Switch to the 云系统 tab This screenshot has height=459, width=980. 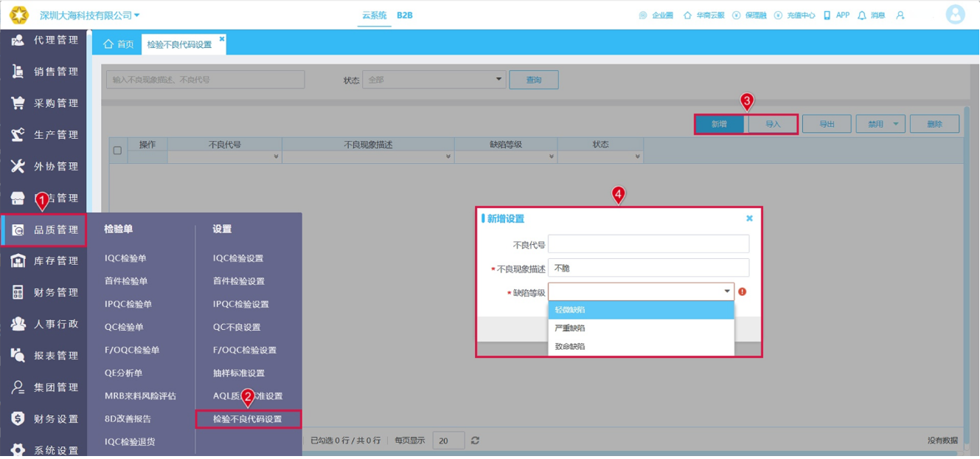coord(375,15)
